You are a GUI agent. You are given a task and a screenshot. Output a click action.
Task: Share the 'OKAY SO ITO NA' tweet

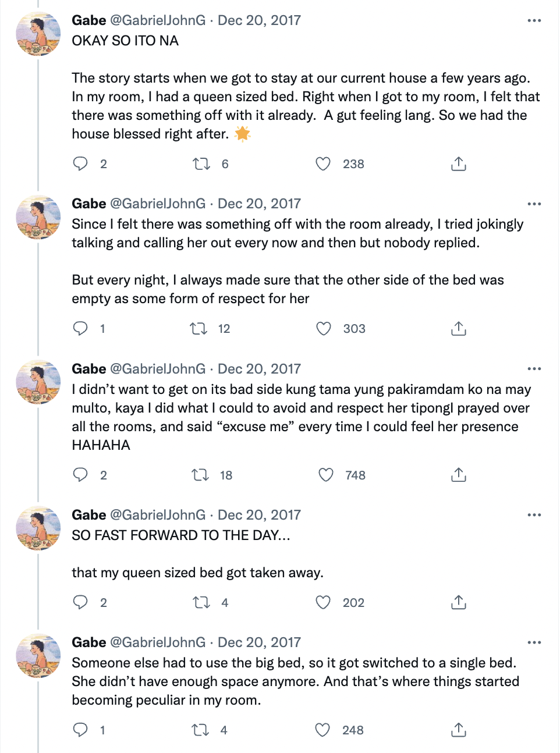click(459, 164)
